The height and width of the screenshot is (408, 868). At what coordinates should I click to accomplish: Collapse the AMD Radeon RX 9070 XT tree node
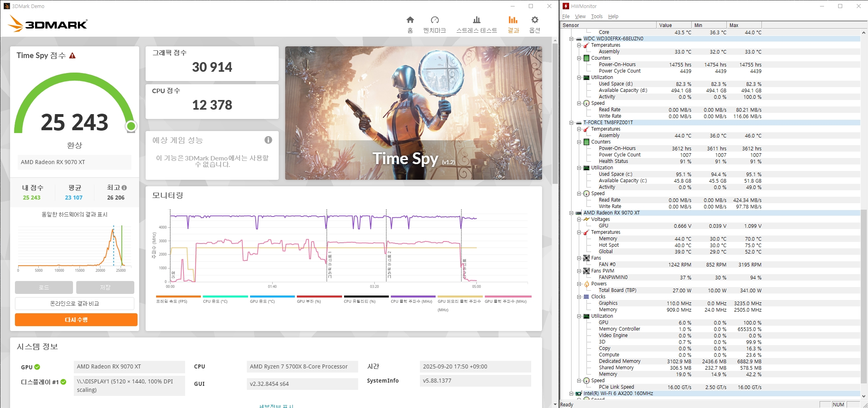click(571, 213)
